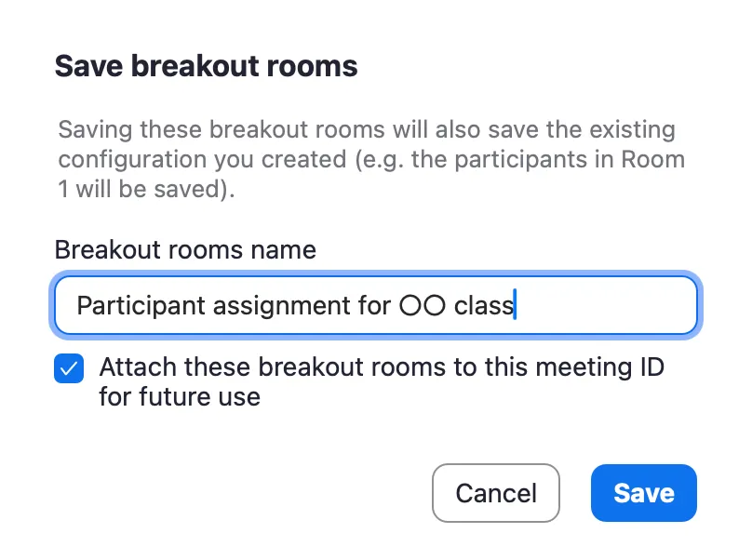Screen dimensions: 752x560
Task: Uncheck the attach to meeting ID checkbox
Action: (x=69, y=369)
